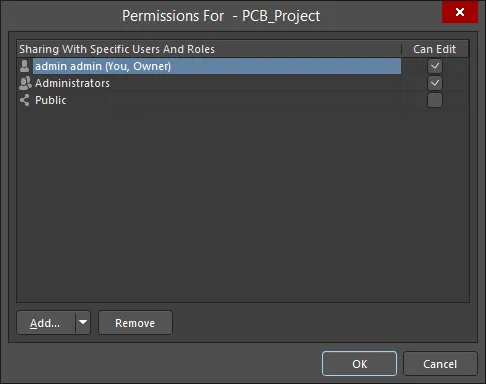Toggle Can Edit checkbox for Administrators
This screenshot has width=486, height=384.
tap(435, 83)
